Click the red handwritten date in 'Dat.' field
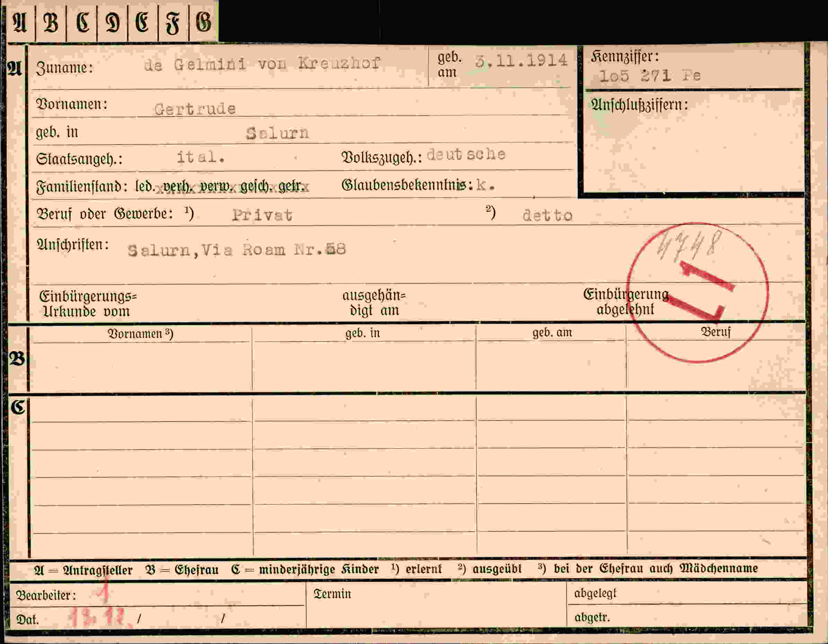828x644 pixels. (x=101, y=618)
